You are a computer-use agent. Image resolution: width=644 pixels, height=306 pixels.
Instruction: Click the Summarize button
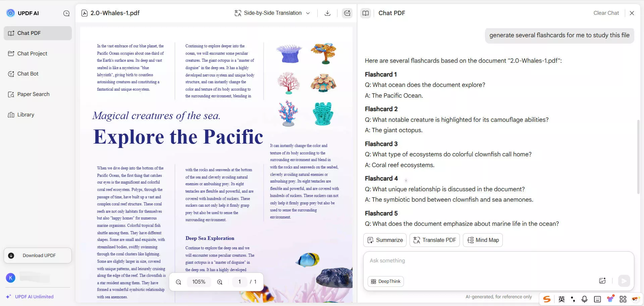click(385, 240)
